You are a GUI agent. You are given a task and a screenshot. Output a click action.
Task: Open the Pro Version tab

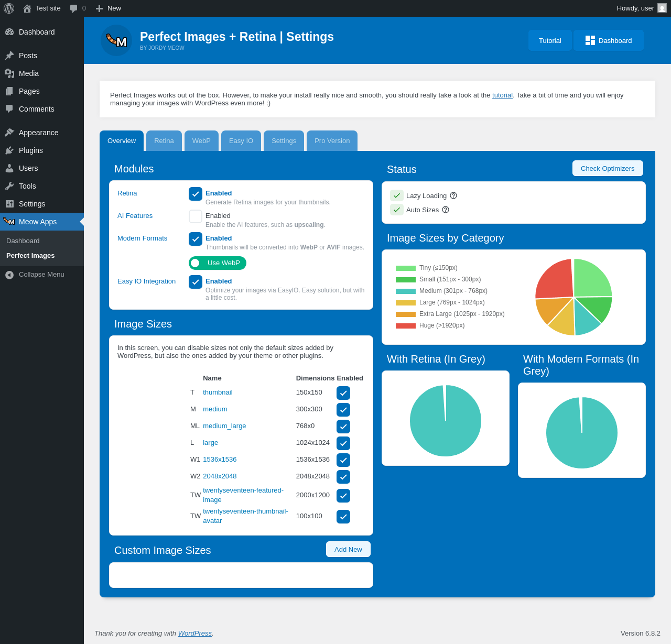coord(332,141)
